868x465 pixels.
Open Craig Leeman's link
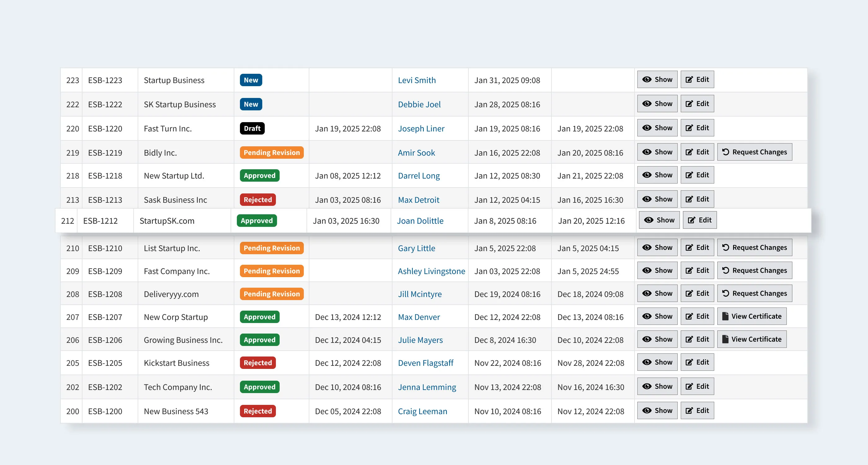click(x=422, y=411)
